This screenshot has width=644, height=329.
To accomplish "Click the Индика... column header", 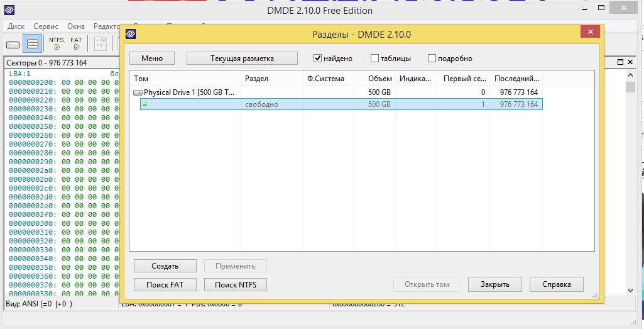I will (x=416, y=79).
